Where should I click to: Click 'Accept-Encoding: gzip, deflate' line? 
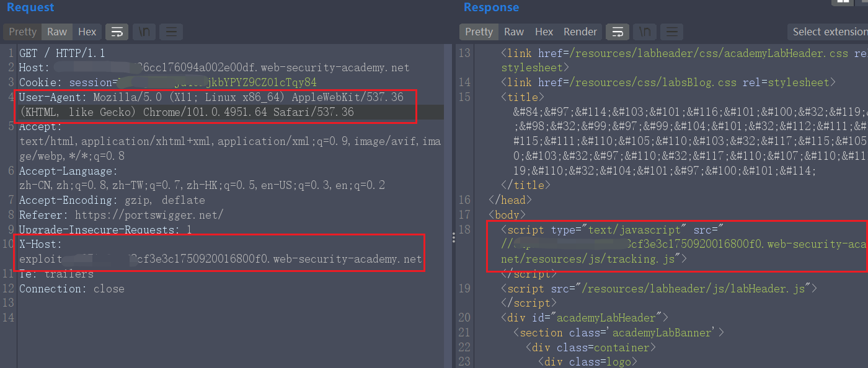112,200
